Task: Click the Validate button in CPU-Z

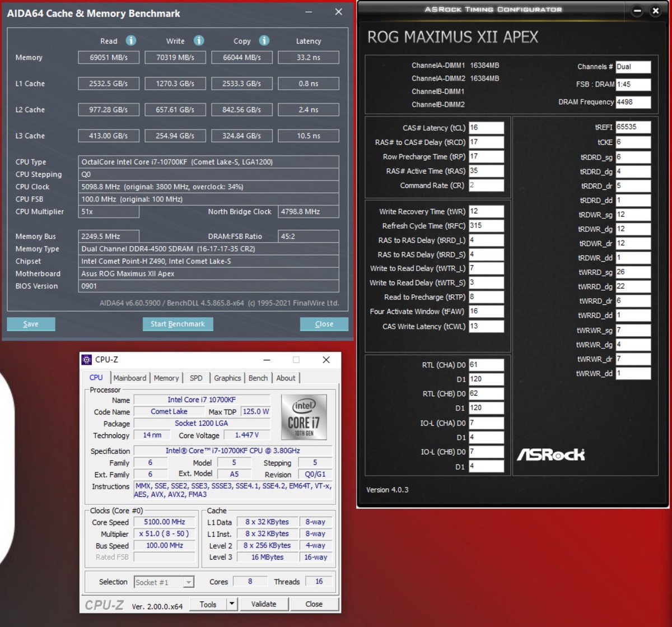Action: tap(264, 604)
